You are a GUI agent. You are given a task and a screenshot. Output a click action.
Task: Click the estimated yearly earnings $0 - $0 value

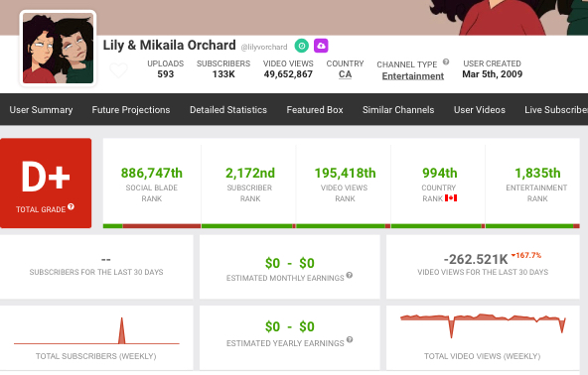point(289,327)
